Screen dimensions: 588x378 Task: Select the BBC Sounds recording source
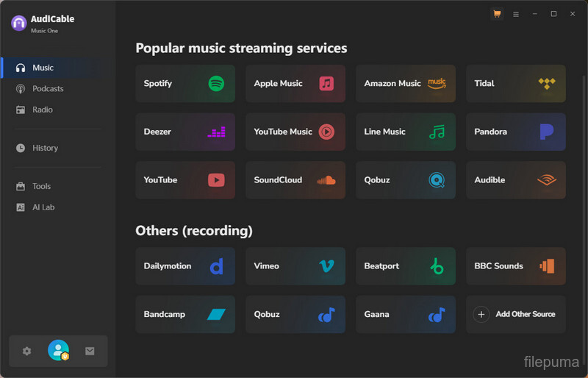point(515,266)
